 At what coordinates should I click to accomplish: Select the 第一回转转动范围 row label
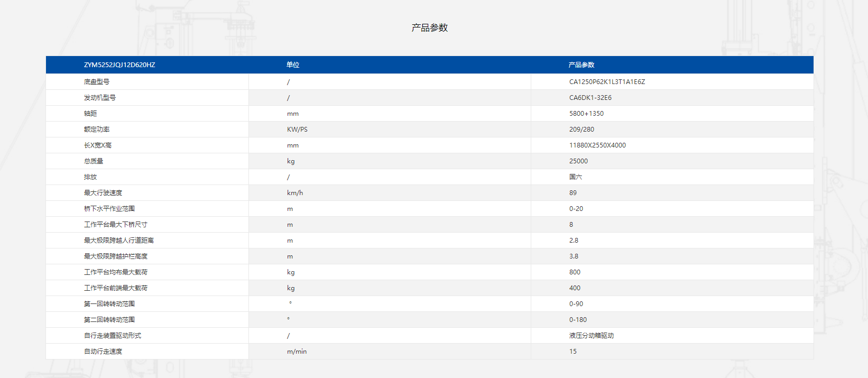109,304
